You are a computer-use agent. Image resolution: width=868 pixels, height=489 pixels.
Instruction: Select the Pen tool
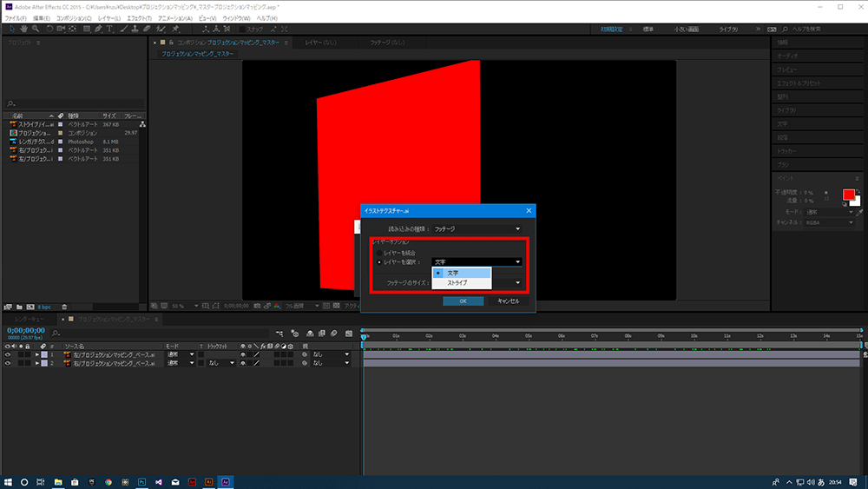(100, 29)
